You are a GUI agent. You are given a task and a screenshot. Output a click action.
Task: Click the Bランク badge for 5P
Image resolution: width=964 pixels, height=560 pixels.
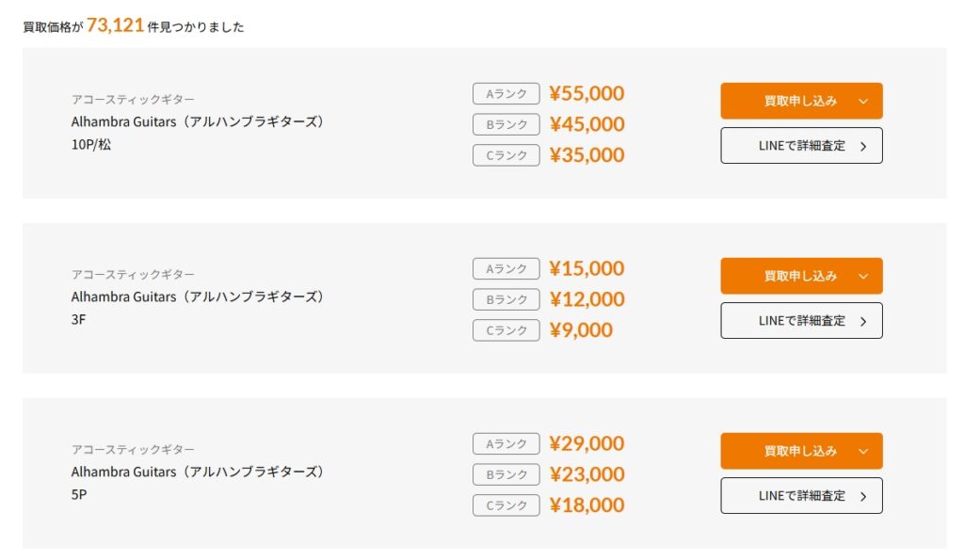(x=506, y=474)
